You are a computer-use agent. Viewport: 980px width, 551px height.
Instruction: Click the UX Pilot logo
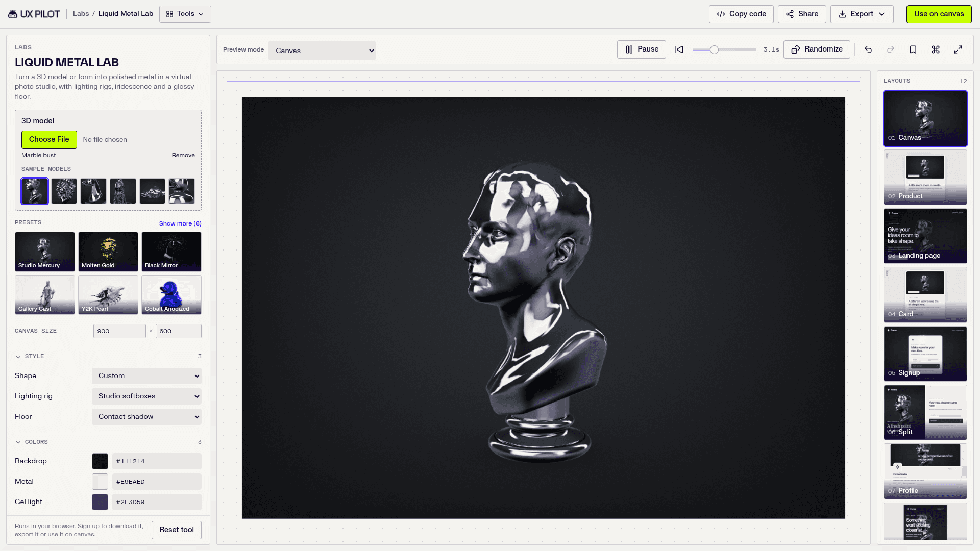34,14
